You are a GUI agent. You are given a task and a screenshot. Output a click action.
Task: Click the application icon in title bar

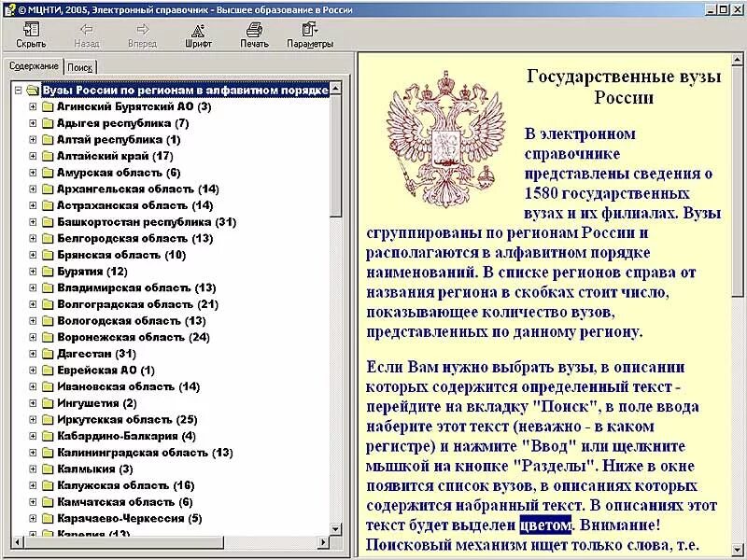click(9, 9)
